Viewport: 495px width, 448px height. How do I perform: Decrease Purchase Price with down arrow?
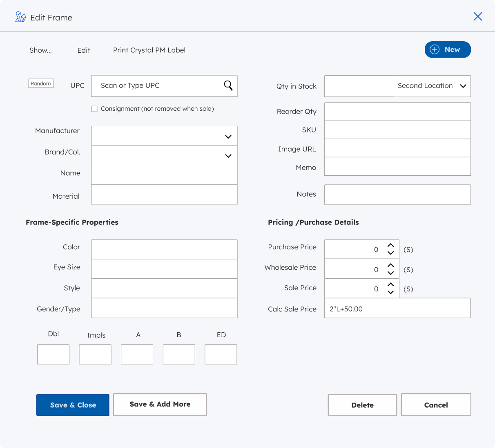click(x=391, y=253)
